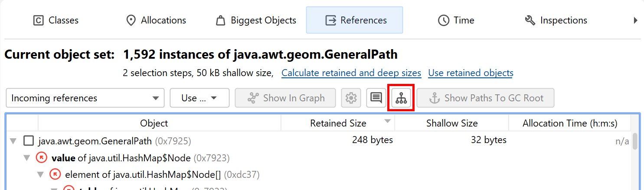This screenshot has height=190, width=644.
Task: Click the Use retained objects link
Action: click(471, 73)
